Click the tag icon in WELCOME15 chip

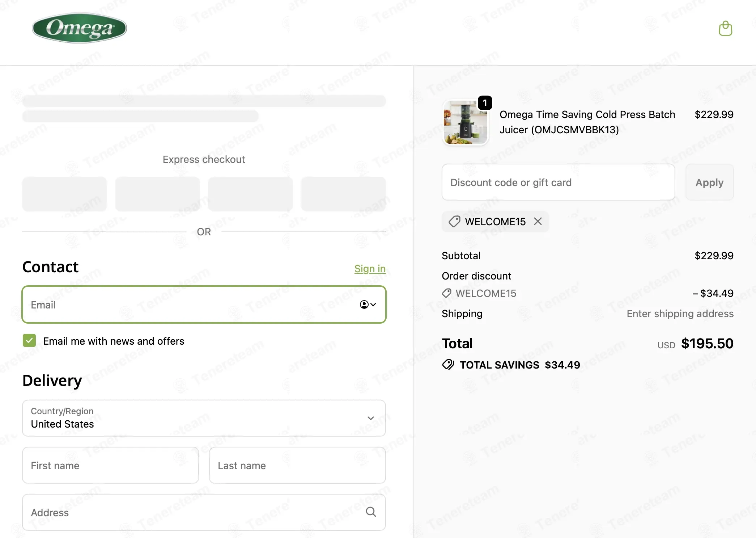[454, 221]
